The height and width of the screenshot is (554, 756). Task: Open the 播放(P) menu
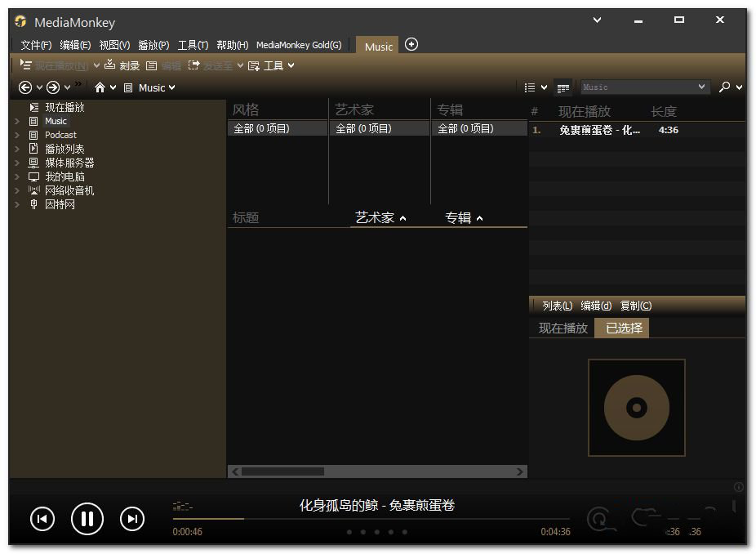click(153, 45)
